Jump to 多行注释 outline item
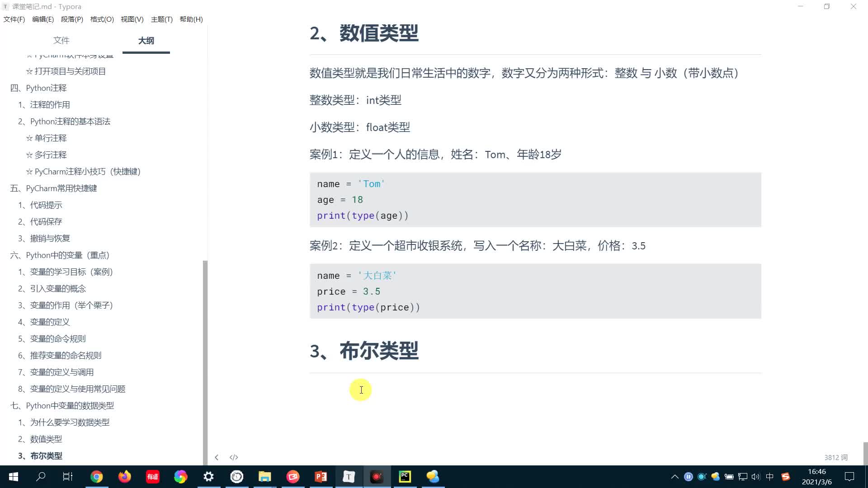 pyautogui.click(x=46, y=155)
